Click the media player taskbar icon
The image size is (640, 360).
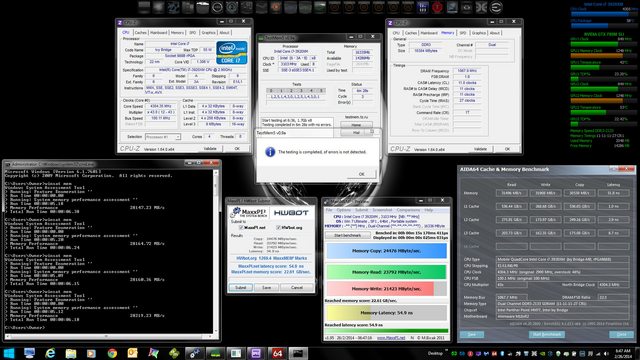[91, 353]
